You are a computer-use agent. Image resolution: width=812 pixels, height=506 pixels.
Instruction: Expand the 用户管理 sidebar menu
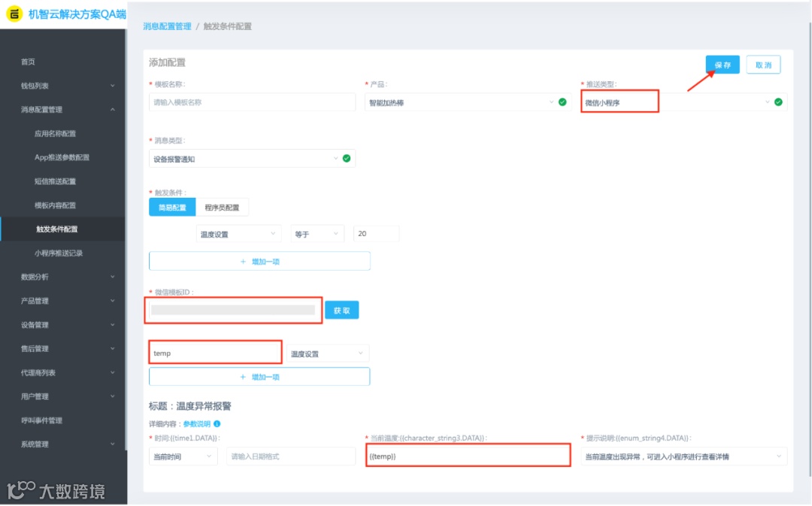(x=62, y=397)
